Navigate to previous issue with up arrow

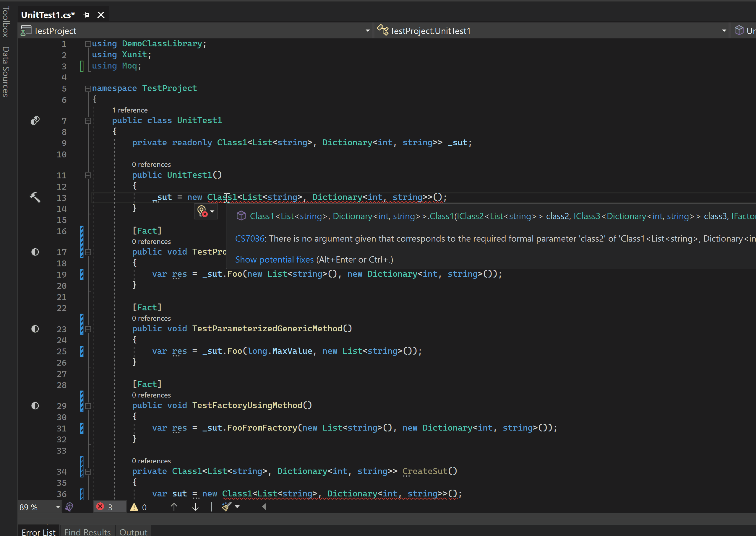174,507
